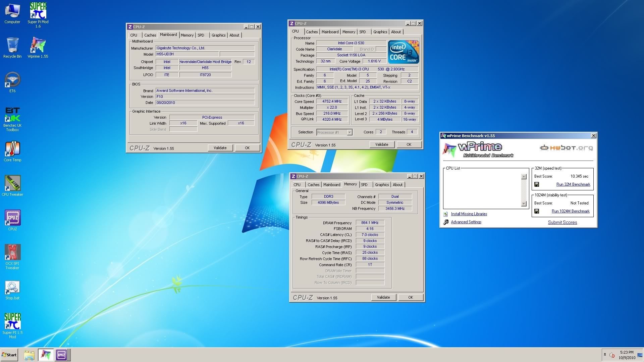Click the save icon beside Run 32M Benchmark
The image size is (644, 362).
[537, 184]
